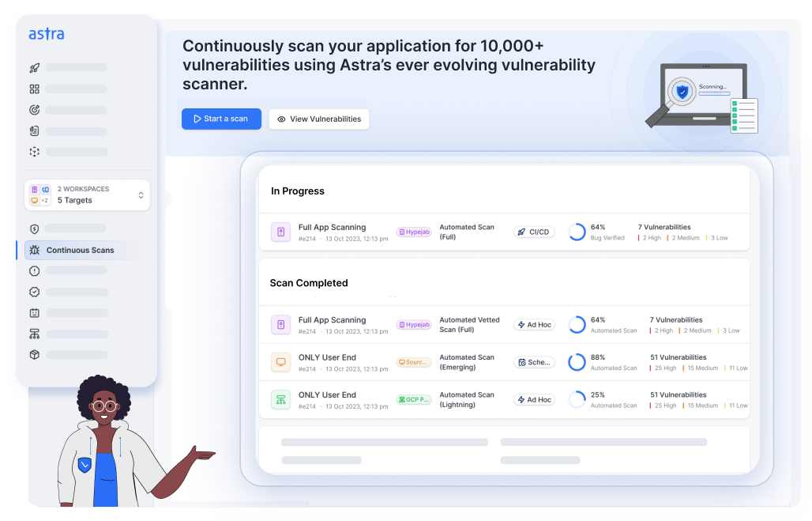
Task: Click the 25% progress ring
Action: (577, 400)
